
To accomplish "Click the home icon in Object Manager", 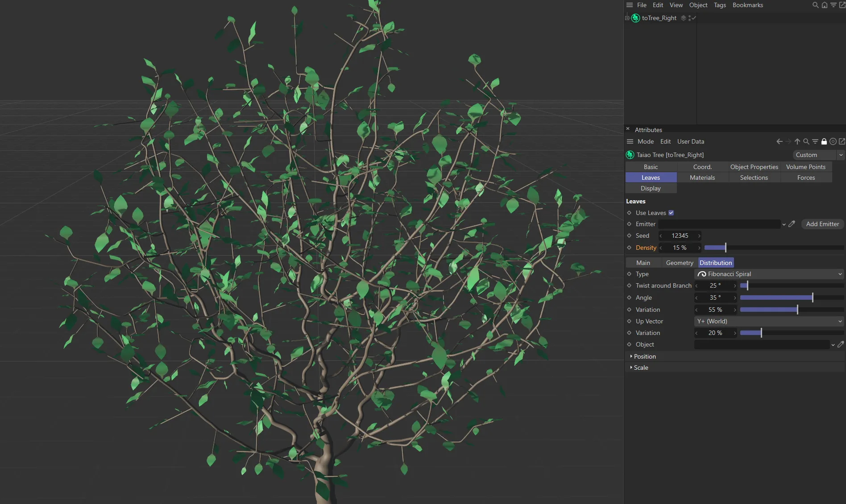I will click(824, 5).
